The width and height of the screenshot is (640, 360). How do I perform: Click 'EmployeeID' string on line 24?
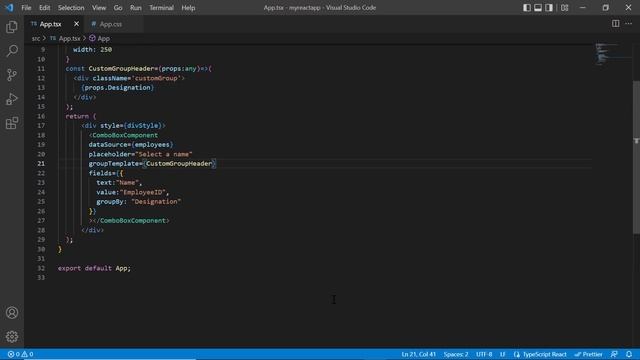coord(142,192)
